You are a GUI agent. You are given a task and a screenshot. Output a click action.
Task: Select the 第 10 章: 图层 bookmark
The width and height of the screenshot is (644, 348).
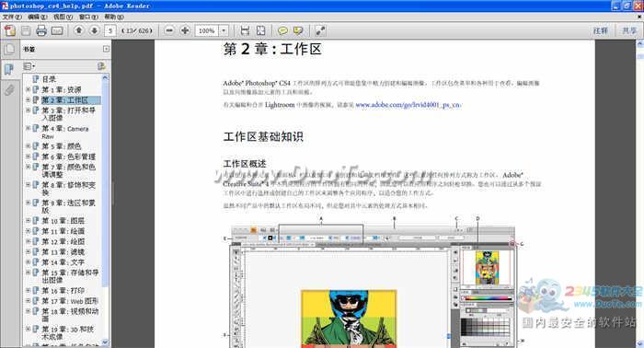(63, 221)
